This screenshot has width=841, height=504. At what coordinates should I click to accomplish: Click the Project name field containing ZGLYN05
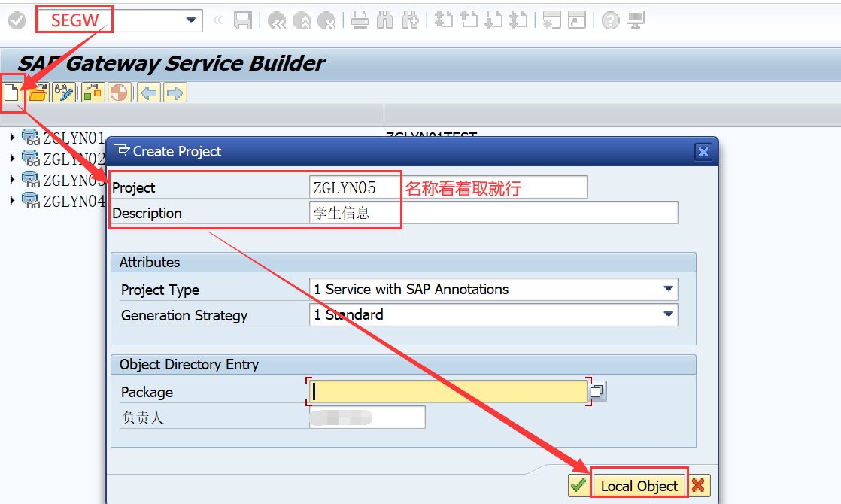tap(448, 187)
